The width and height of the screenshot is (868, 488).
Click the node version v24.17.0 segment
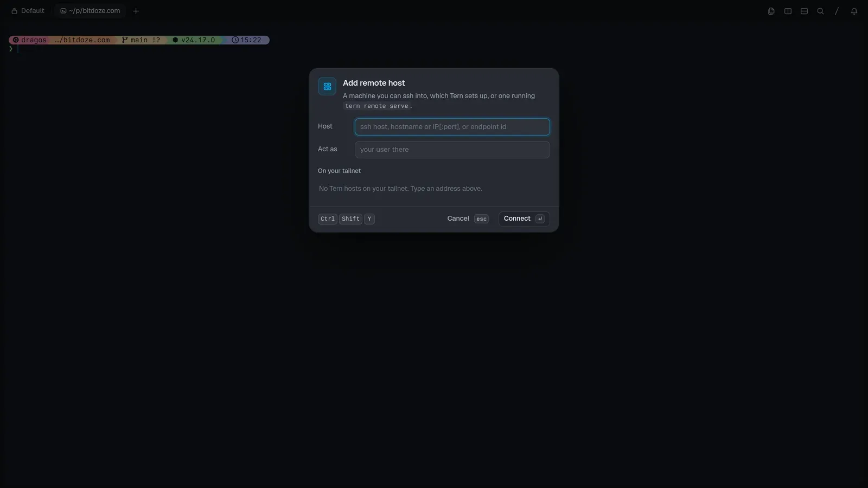click(x=194, y=40)
